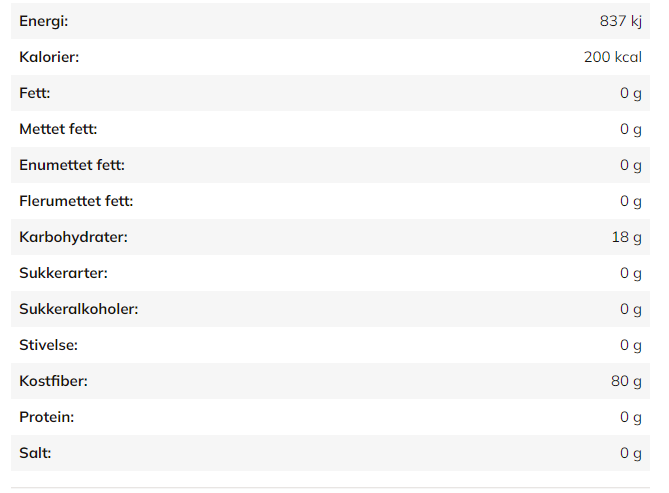Screen dimensions: 669x493
Task: Click the Energi row label
Action: 44,21
